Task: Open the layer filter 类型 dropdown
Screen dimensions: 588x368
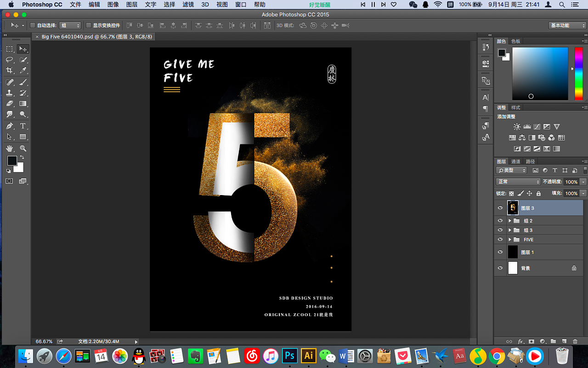Action: (512, 170)
